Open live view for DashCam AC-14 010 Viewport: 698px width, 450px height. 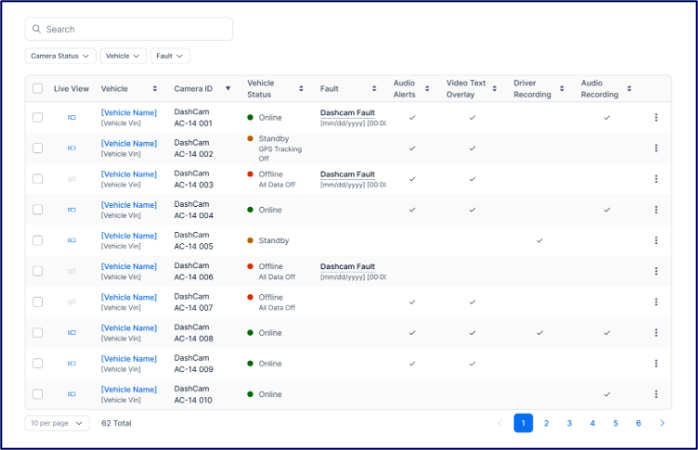tap(72, 394)
